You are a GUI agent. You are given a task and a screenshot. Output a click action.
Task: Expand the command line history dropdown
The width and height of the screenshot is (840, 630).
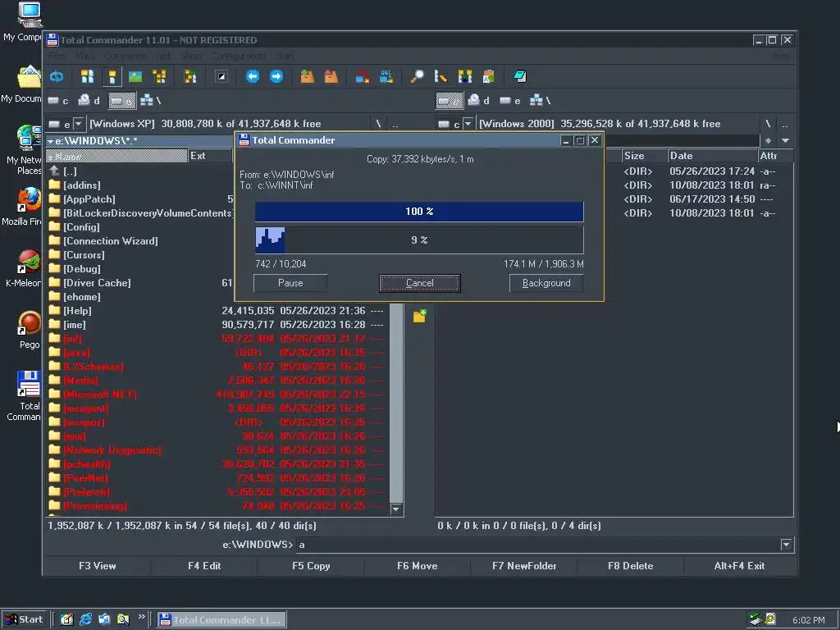[x=786, y=545]
